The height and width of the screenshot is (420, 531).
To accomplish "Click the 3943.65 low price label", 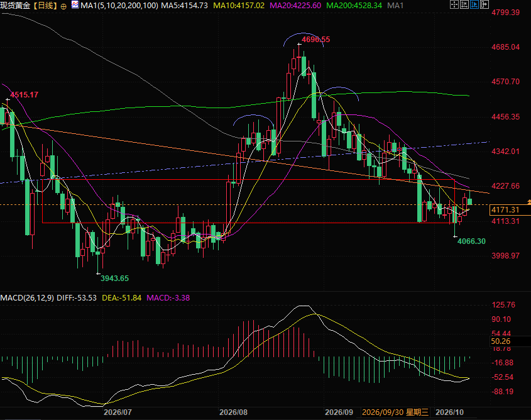I will tap(114, 279).
